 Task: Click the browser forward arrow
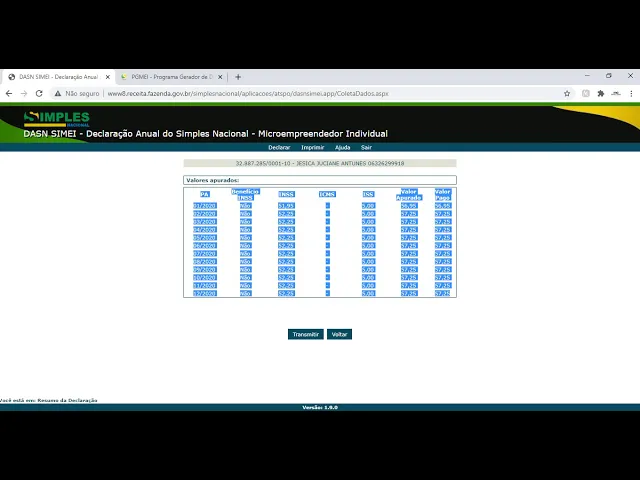[x=24, y=93]
